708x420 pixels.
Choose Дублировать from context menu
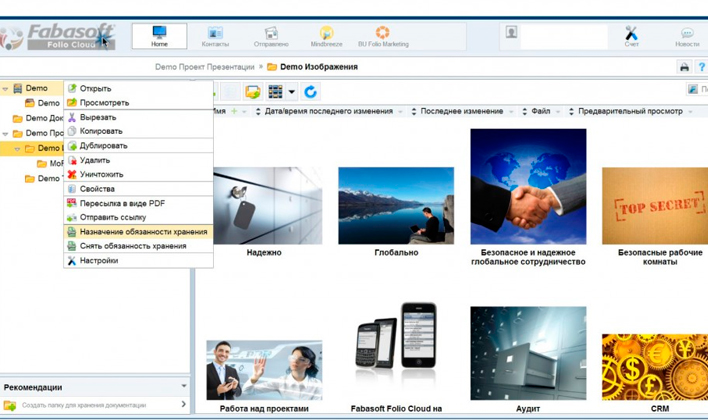tap(139, 145)
